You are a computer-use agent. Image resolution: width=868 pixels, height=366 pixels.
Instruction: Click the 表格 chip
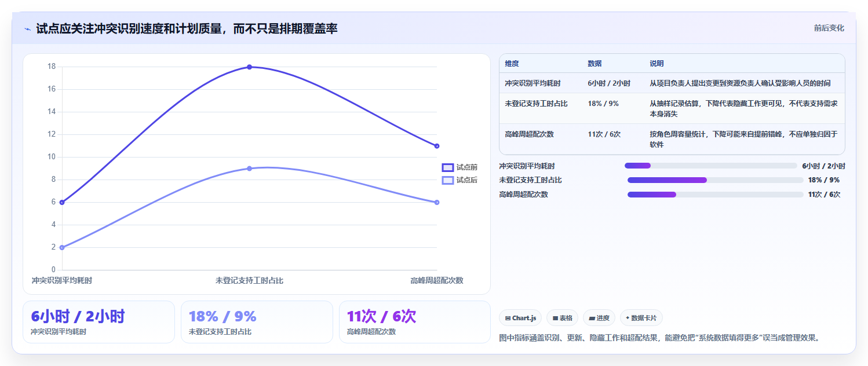pyautogui.click(x=562, y=318)
